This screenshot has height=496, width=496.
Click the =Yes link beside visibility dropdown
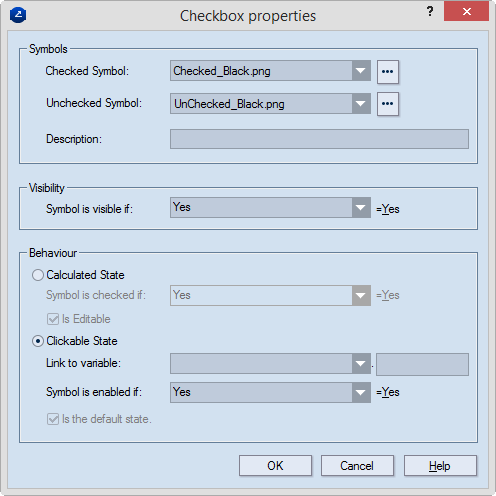click(x=388, y=209)
